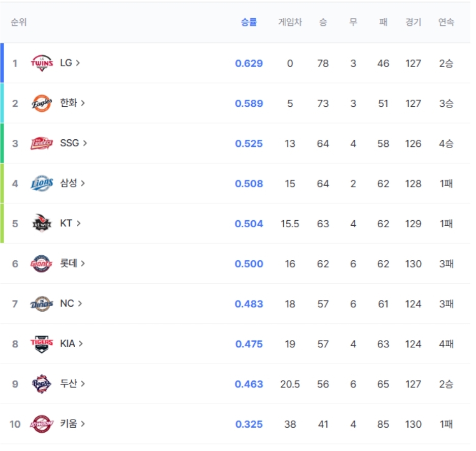Click 두산's loss count 65
The image size is (476, 451).
[383, 384]
